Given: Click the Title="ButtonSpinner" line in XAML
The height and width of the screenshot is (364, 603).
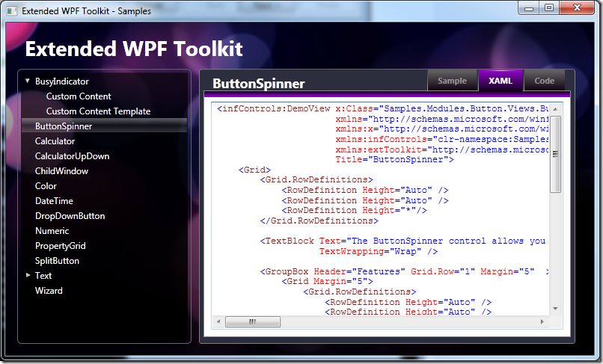Looking at the screenshot, I should pyautogui.click(x=394, y=159).
